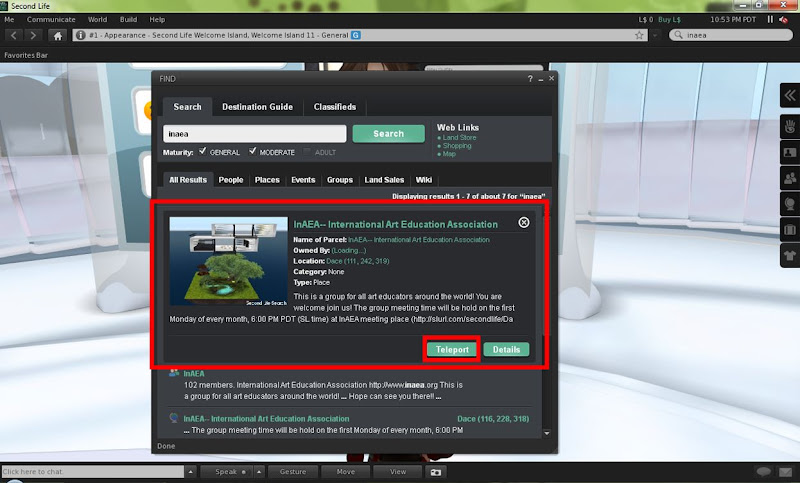Open the InAEA parcel thumbnail image

229,261
